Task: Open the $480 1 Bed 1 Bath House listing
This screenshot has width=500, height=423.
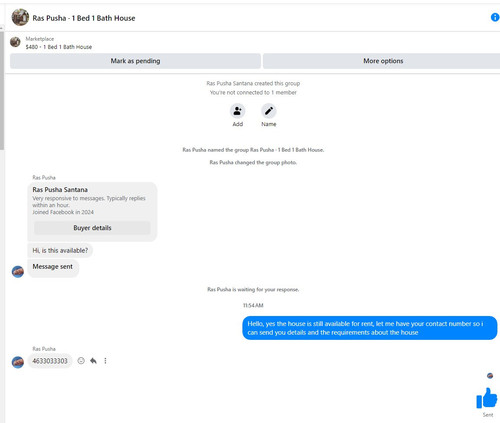Action: [59, 47]
